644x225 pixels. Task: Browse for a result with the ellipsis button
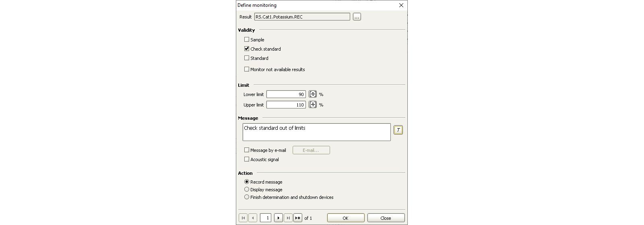pos(357,17)
